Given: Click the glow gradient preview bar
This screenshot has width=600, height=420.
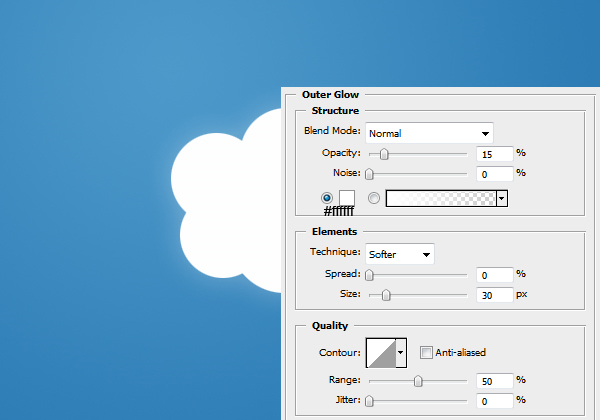Looking at the screenshot, I should (x=441, y=199).
